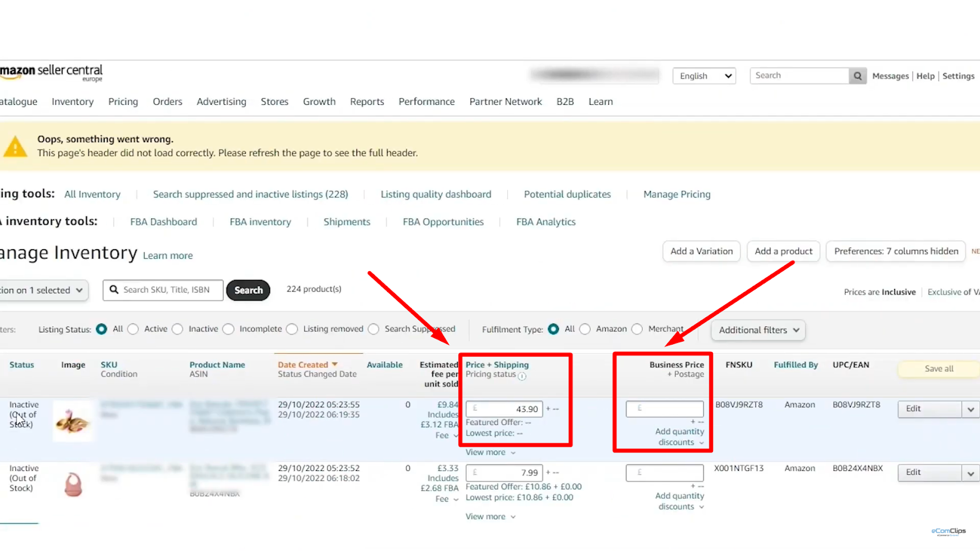The image size is (980, 551).
Task: Open the Shipments link
Action: 347,222
